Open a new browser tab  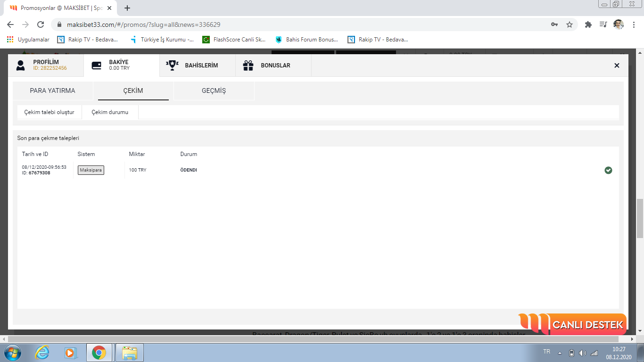pyautogui.click(x=127, y=8)
